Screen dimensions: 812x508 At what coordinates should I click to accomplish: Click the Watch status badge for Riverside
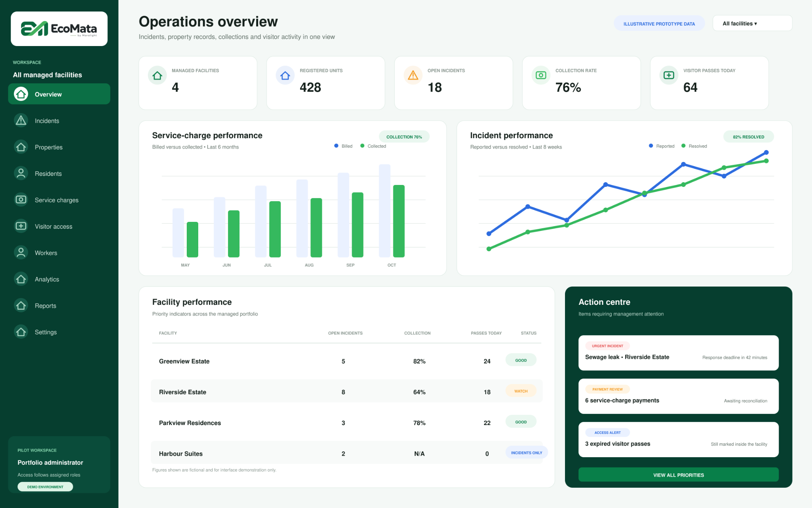coord(521,391)
